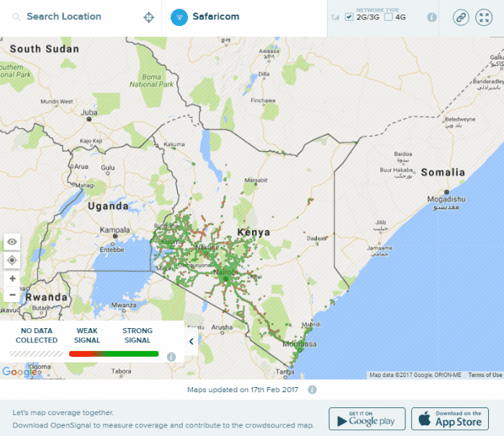The height and width of the screenshot is (436, 504).
Task: Open the map Terms of Use link
Action: pos(485,375)
